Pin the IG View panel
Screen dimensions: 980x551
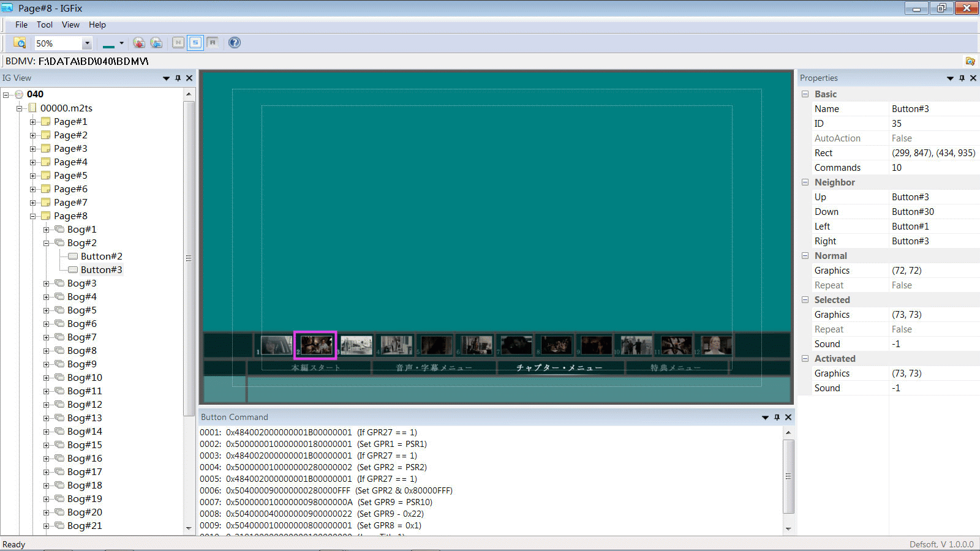coord(178,78)
